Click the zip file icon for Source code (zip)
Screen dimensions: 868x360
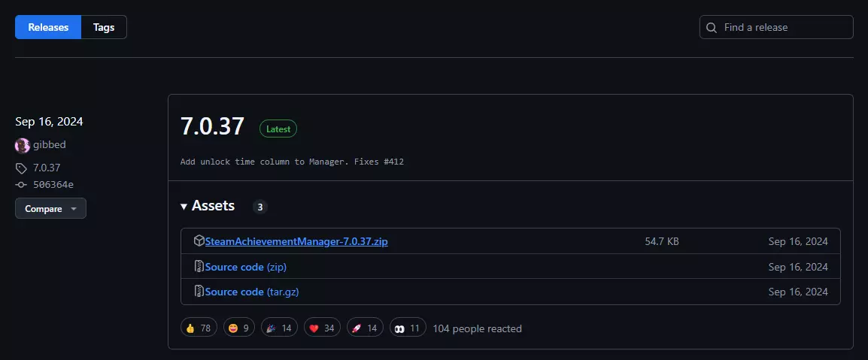[x=199, y=267]
